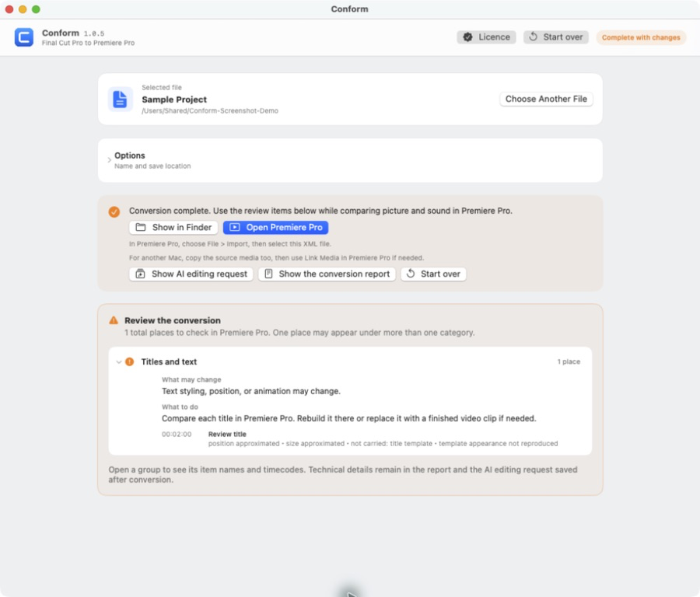Click the orange conversion complete checkmark icon
This screenshot has width=700, height=597.
pyautogui.click(x=114, y=211)
